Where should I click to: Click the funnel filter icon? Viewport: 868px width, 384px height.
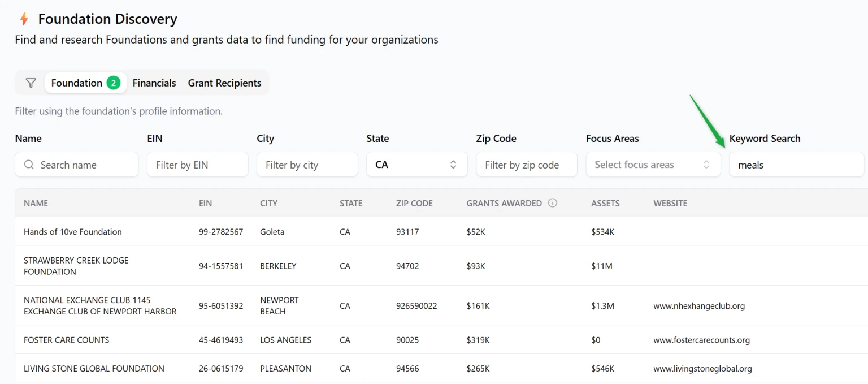click(31, 83)
